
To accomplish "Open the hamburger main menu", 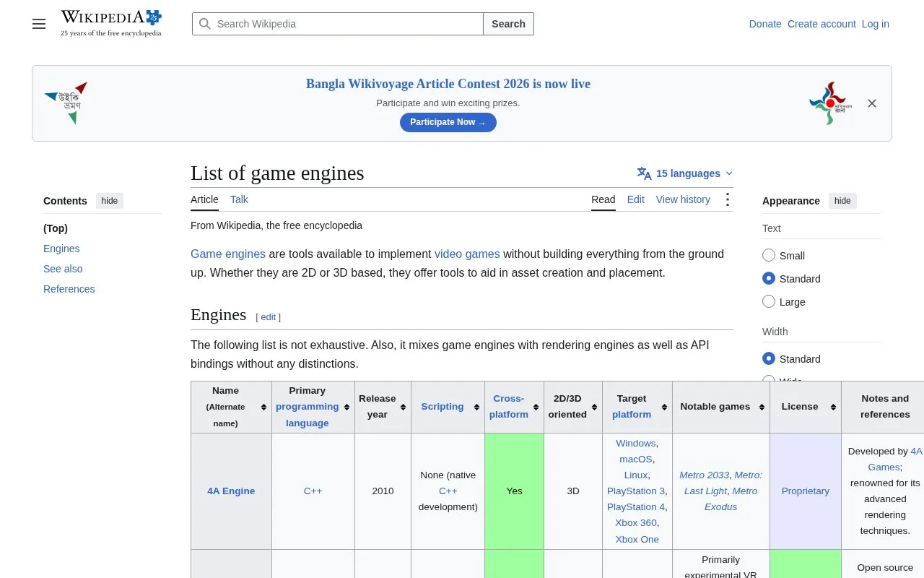I will point(39,24).
